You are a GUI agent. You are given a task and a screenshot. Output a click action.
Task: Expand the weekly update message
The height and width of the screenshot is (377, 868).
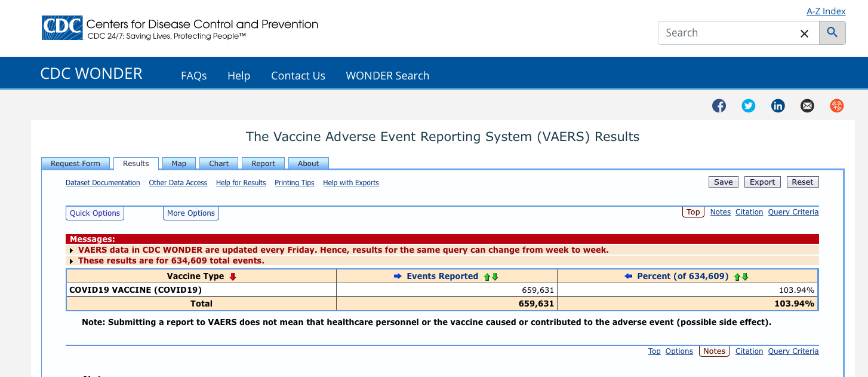(x=72, y=250)
